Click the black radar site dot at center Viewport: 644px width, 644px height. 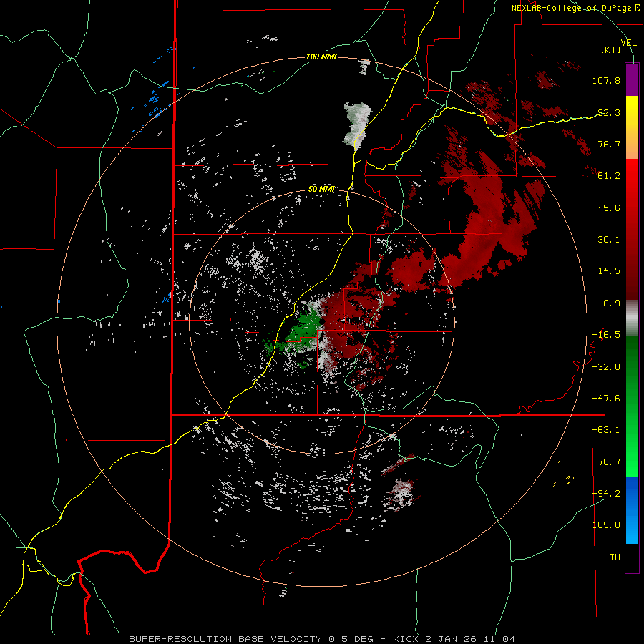[x=323, y=321]
